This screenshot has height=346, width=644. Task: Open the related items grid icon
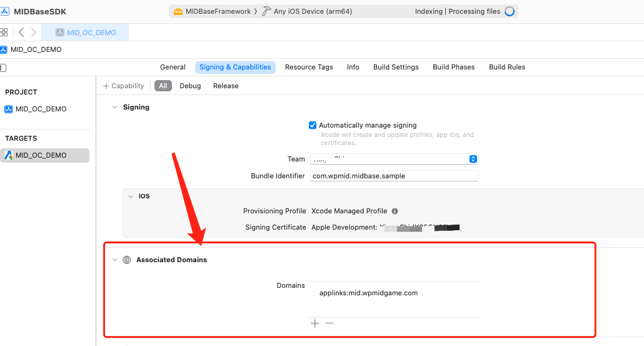tap(4, 32)
